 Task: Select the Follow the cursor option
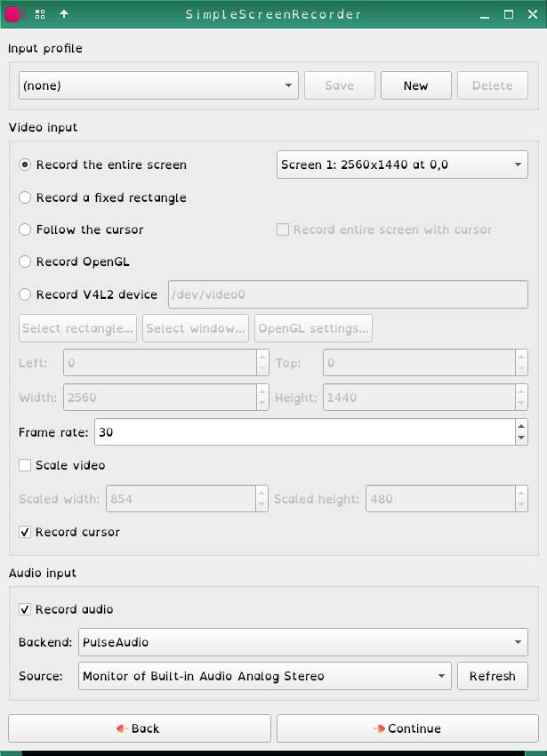25,229
